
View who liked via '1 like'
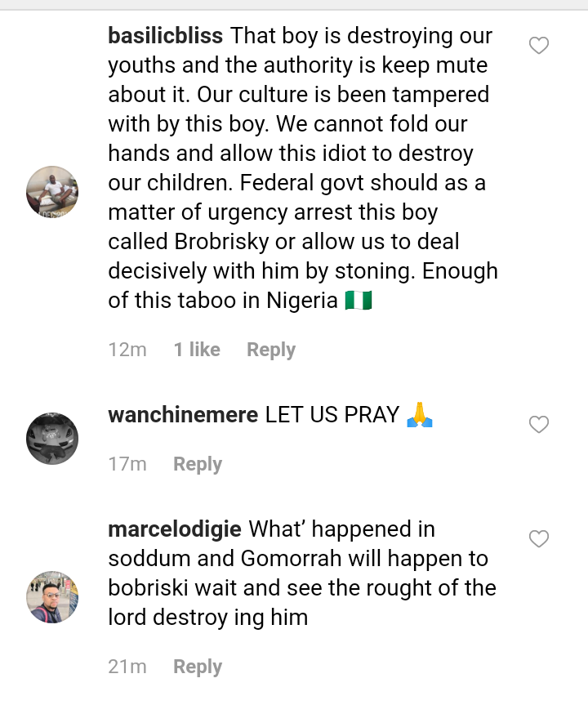tap(197, 350)
